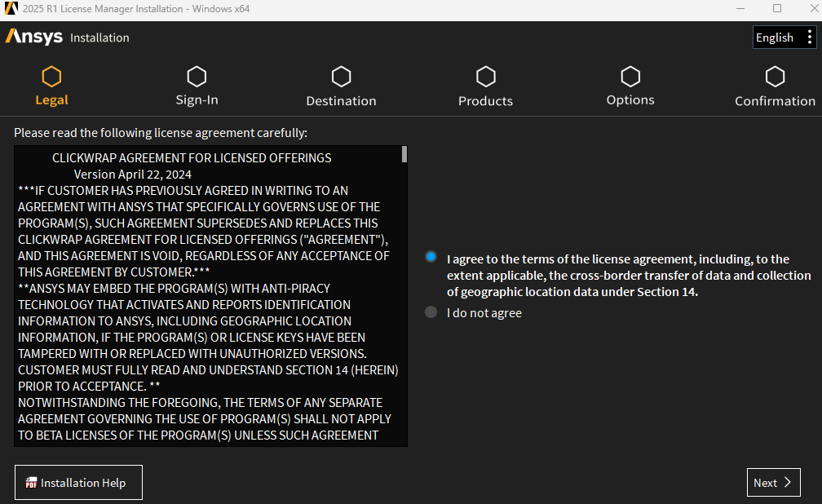The image size is (822, 504).
Task: Select the agree to license terms radio button
Action: pos(431,256)
